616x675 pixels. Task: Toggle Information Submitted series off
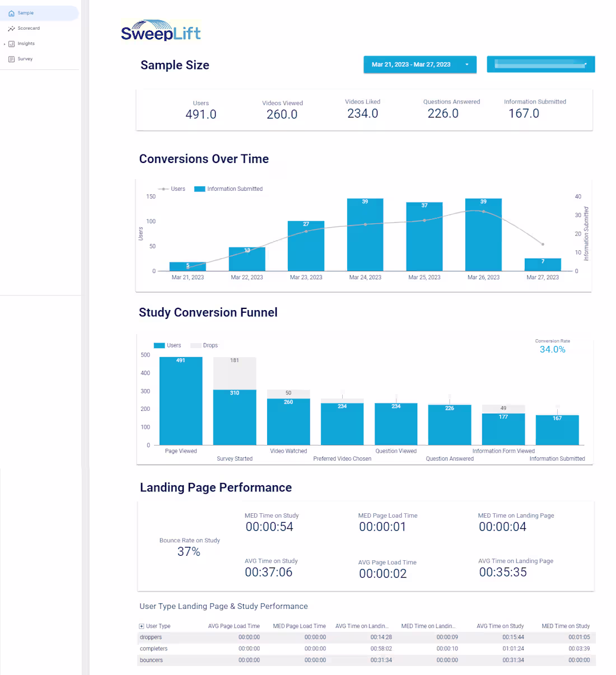pos(228,189)
